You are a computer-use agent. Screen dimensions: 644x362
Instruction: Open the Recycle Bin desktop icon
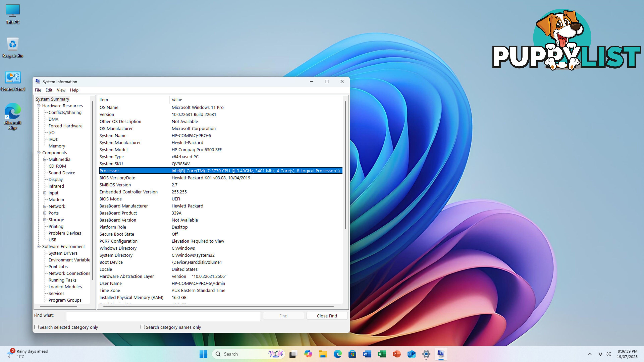coord(13,47)
